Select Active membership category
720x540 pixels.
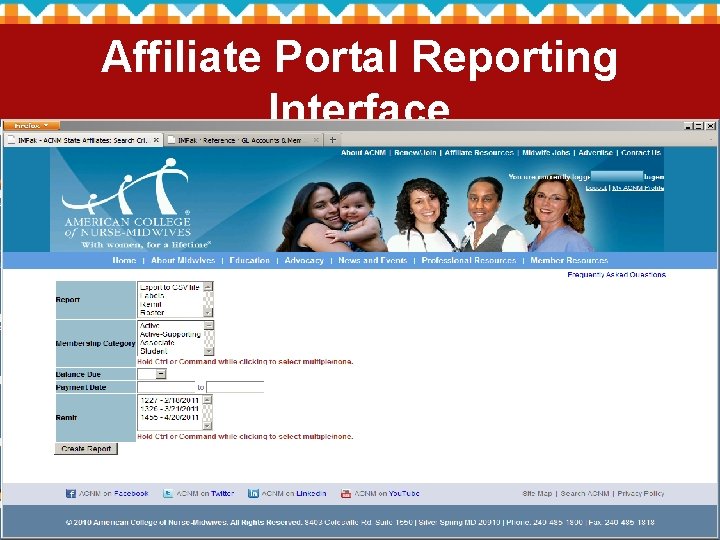coord(170,326)
